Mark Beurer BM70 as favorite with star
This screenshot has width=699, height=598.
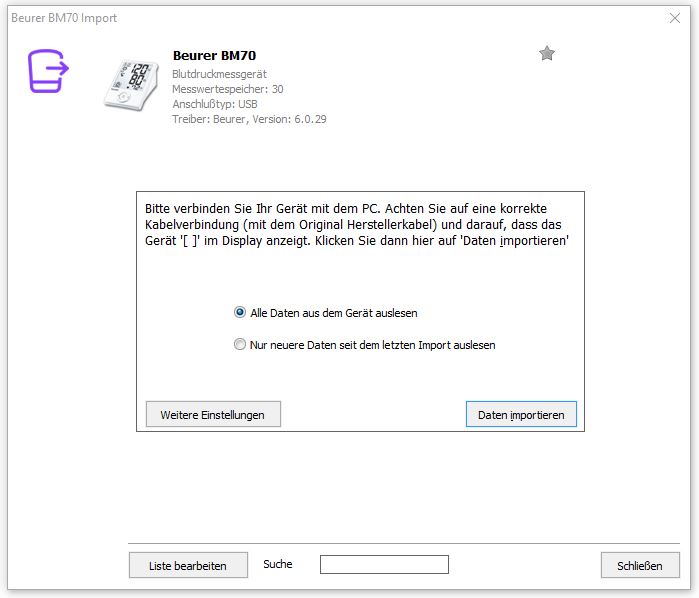(547, 54)
